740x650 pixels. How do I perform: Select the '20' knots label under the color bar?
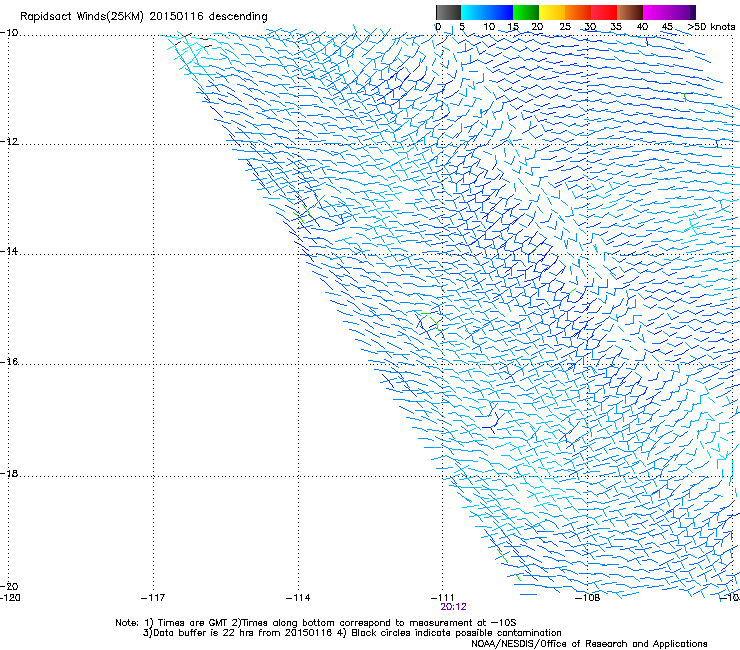pyautogui.click(x=537, y=27)
